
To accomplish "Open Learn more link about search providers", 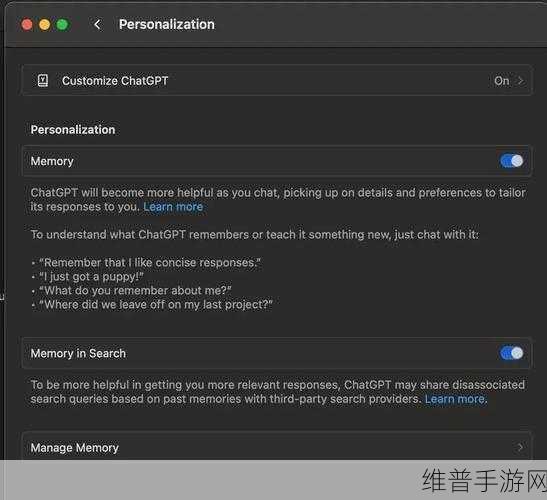I will [456, 399].
